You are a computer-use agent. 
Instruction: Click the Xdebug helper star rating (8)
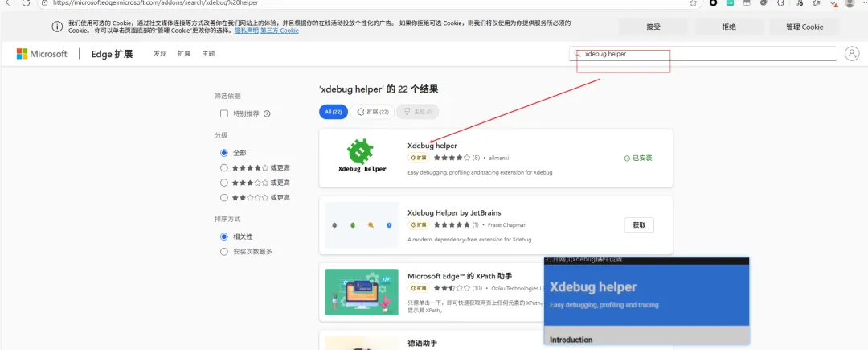[x=457, y=158]
